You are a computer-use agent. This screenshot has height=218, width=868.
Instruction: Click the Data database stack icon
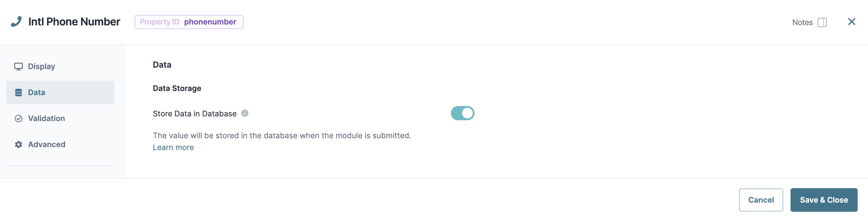coord(19,92)
